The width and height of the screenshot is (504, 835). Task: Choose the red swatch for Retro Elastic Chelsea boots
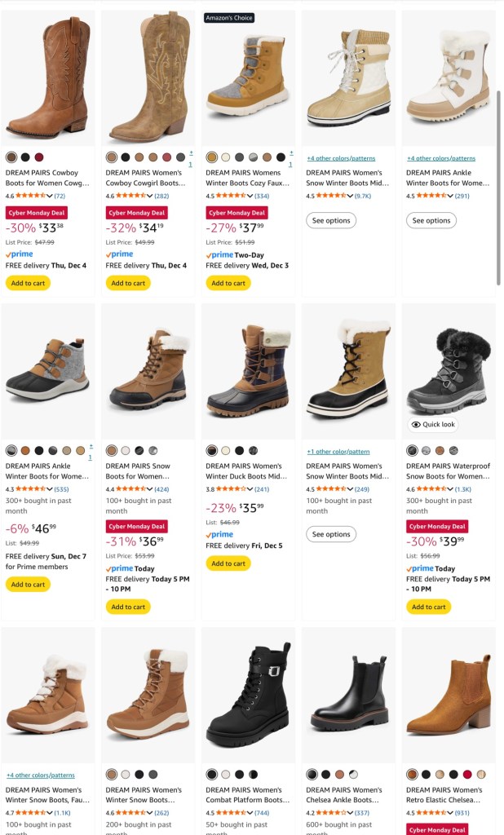pyautogui.click(x=467, y=774)
